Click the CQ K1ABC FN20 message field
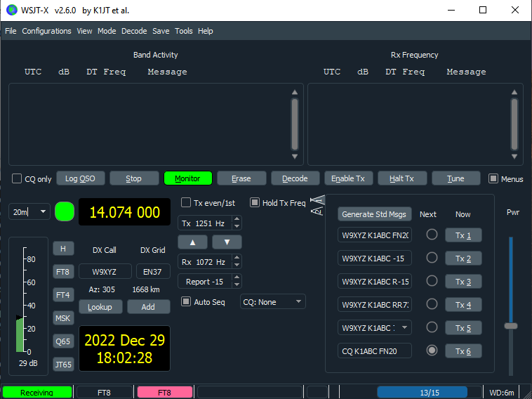This screenshot has height=399, width=532. [x=375, y=351]
